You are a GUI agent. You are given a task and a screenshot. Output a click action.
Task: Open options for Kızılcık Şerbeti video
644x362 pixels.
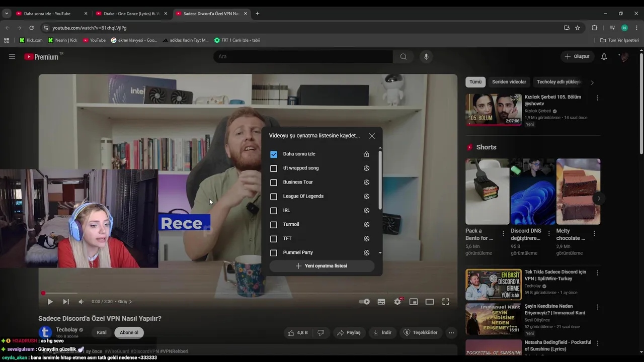[x=598, y=98]
